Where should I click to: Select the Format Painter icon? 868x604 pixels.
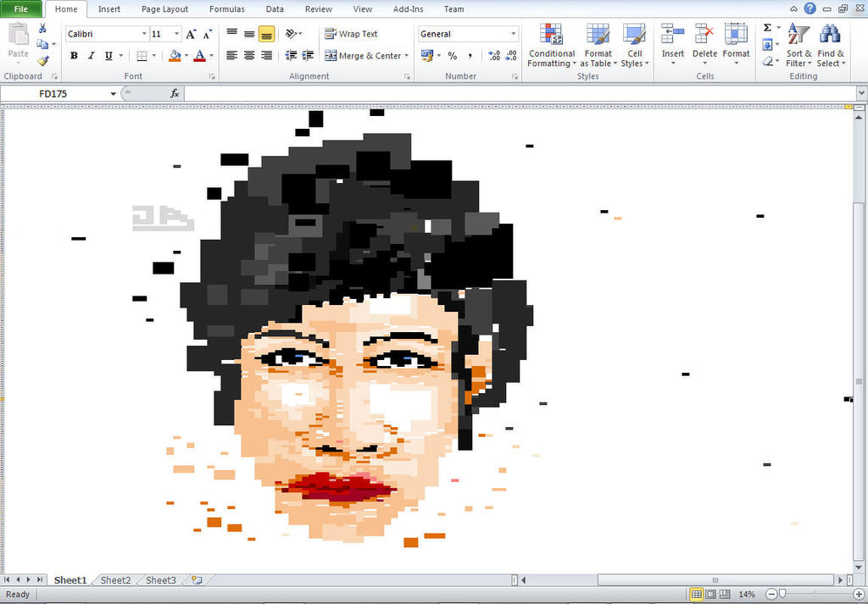pos(44,60)
